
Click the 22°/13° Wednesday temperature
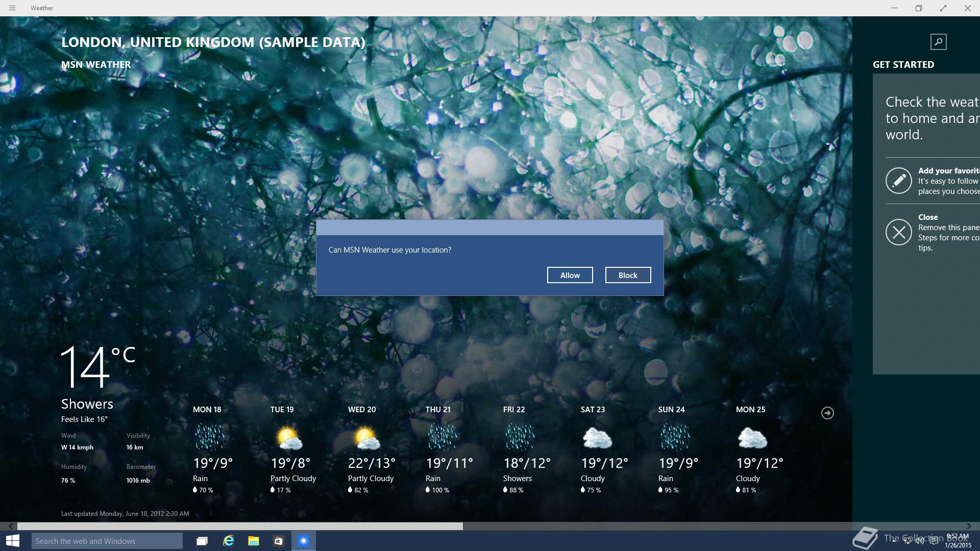point(372,463)
